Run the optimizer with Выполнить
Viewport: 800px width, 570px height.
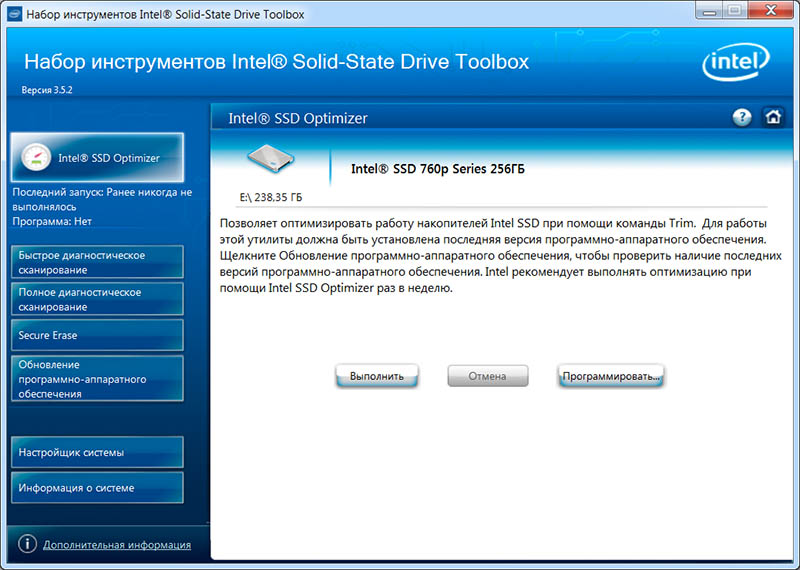tap(377, 376)
